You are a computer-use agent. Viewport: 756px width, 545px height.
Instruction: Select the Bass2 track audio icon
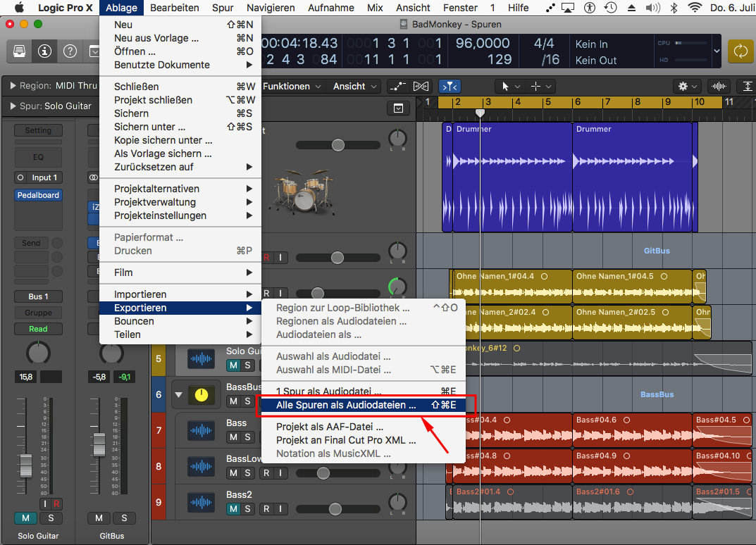pyautogui.click(x=201, y=503)
